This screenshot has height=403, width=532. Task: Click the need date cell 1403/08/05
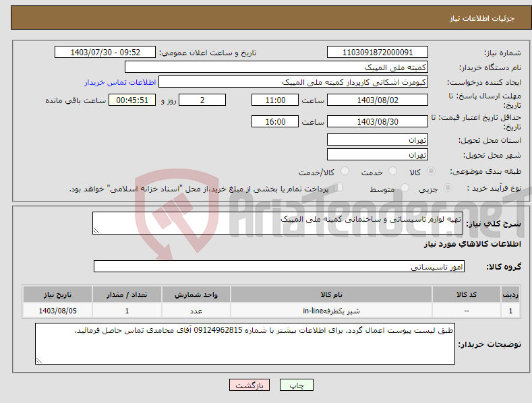58,311
